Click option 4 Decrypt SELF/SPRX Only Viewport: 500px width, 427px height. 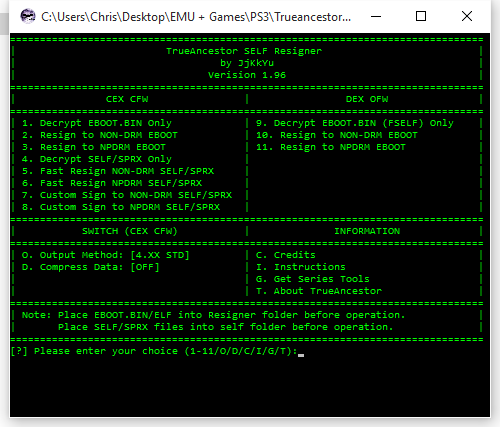[97, 159]
